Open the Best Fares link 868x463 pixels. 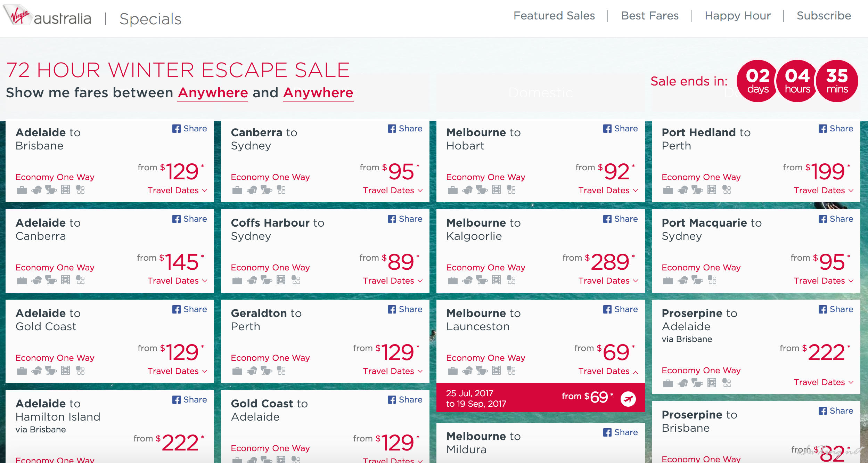pyautogui.click(x=650, y=16)
